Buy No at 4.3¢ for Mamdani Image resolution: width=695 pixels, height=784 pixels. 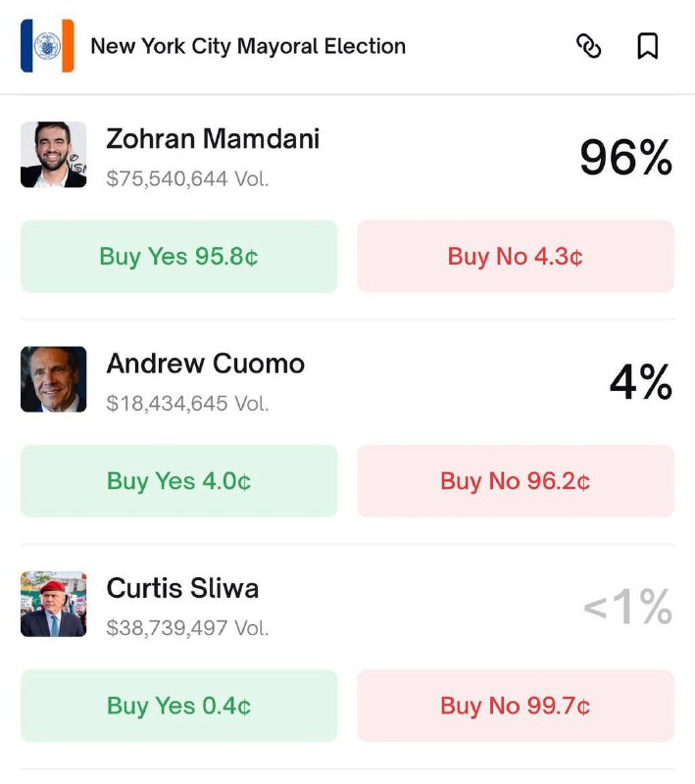(x=515, y=256)
